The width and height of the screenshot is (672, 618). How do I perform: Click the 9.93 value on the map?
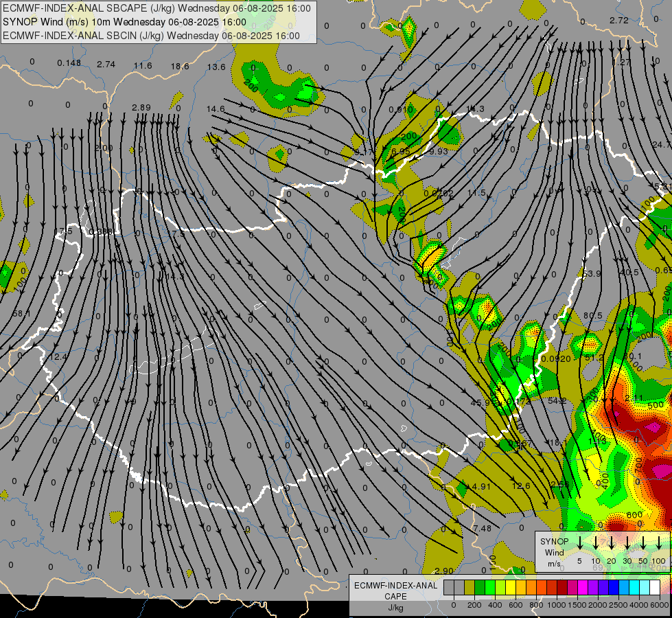point(438,151)
